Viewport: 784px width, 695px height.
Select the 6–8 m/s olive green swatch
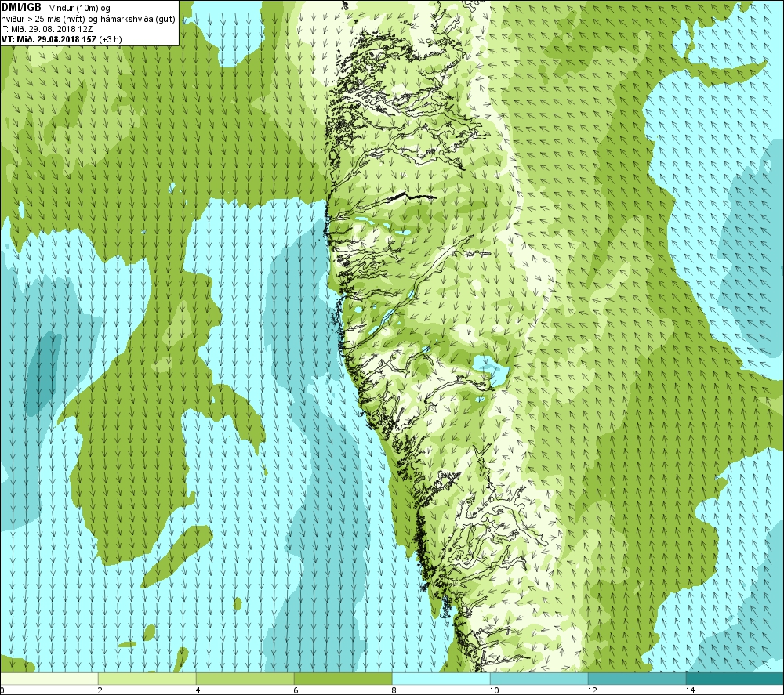point(343,679)
